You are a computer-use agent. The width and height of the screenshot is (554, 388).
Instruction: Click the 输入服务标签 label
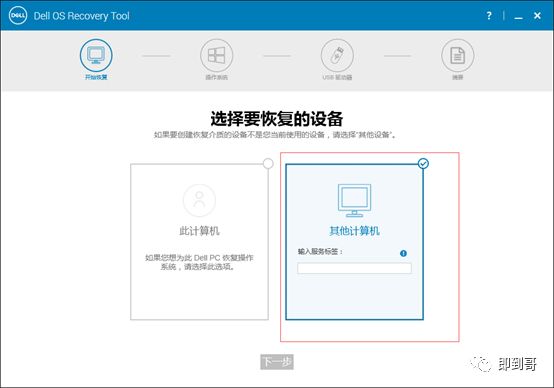(x=320, y=252)
